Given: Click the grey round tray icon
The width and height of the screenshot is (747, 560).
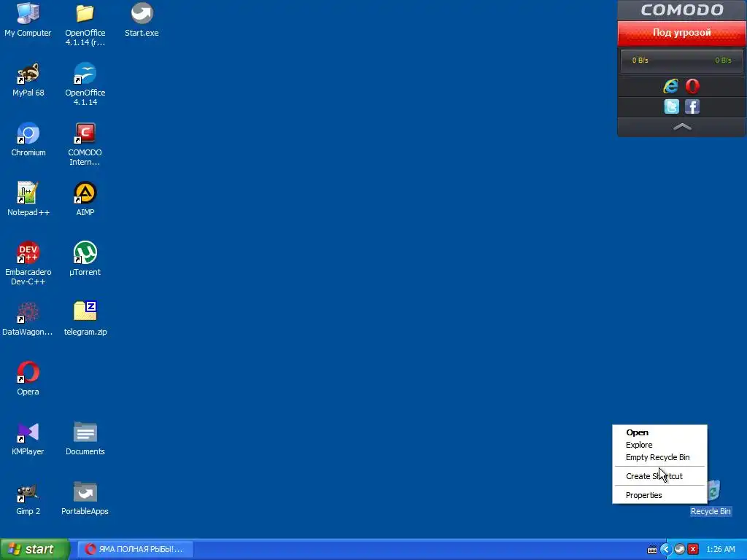Looking at the screenshot, I should (680, 550).
